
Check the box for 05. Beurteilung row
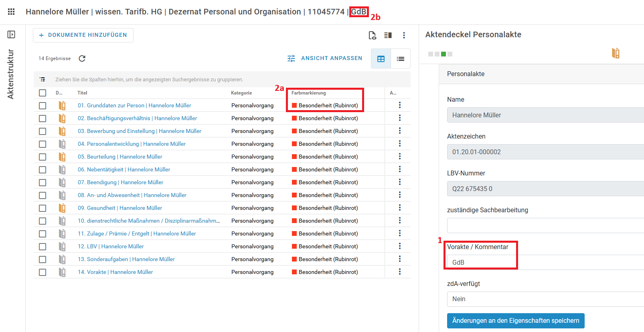point(43,157)
